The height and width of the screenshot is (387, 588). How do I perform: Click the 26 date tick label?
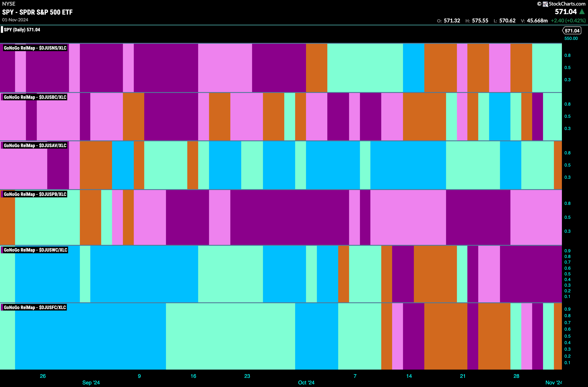43,376
